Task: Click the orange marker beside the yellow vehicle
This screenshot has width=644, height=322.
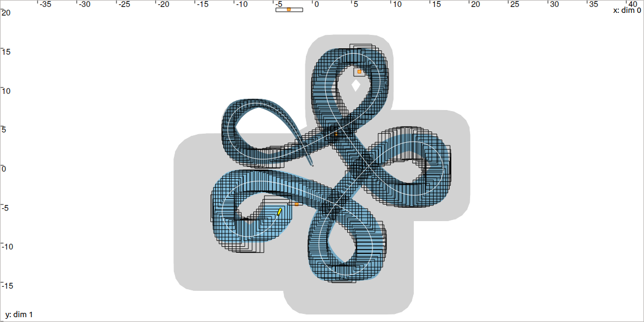Action: tap(296, 204)
